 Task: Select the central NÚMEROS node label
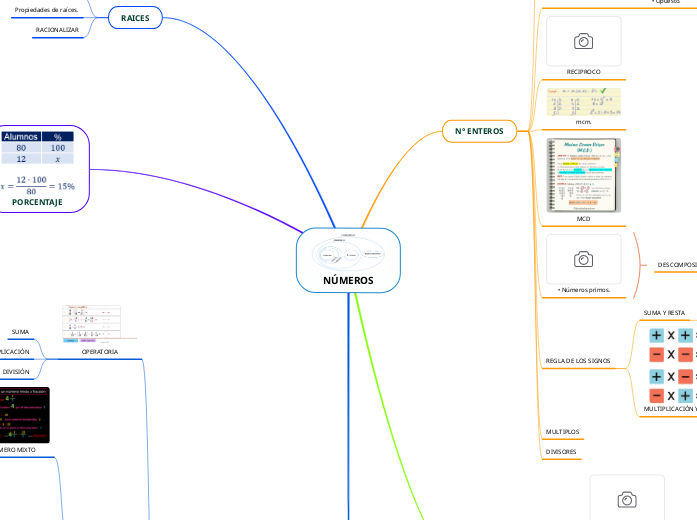[x=348, y=281]
